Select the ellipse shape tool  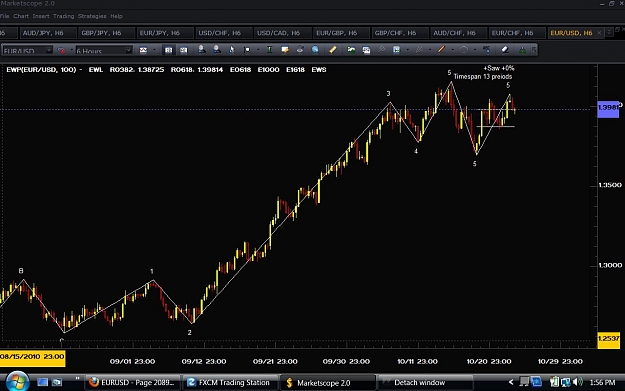click(x=464, y=50)
